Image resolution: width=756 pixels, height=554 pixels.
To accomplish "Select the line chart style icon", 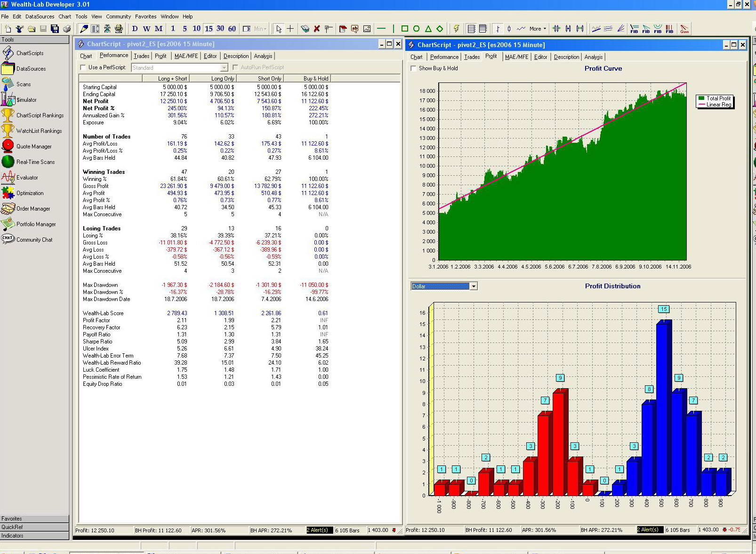I will click(x=521, y=29).
